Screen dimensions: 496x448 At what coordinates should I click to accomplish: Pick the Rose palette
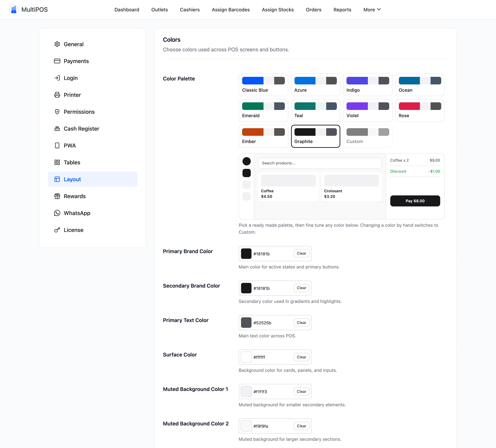coord(420,110)
